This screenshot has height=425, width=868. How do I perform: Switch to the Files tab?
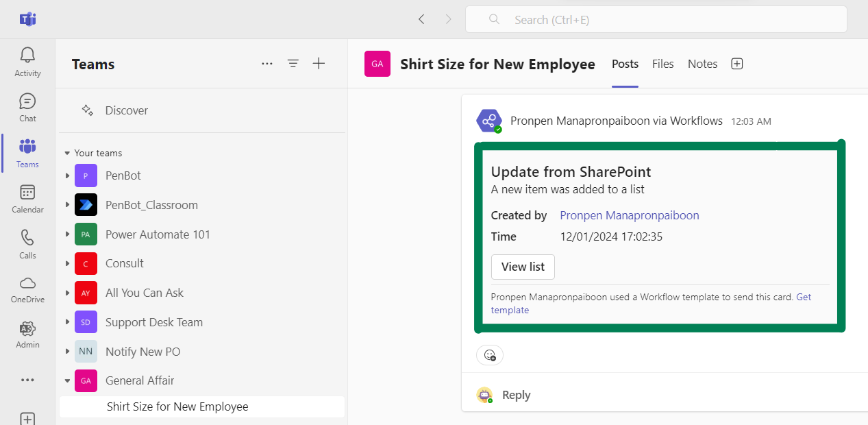click(x=662, y=64)
